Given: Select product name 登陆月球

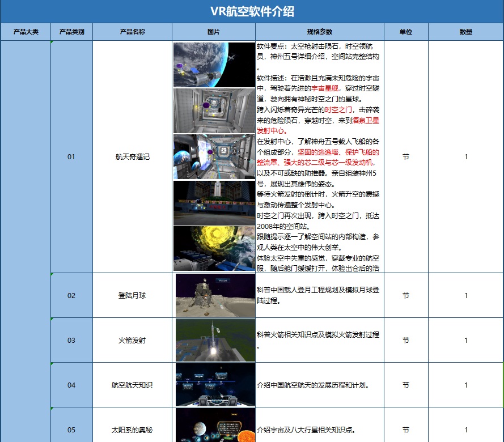Looking at the screenshot, I should pyautogui.click(x=133, y=296).
